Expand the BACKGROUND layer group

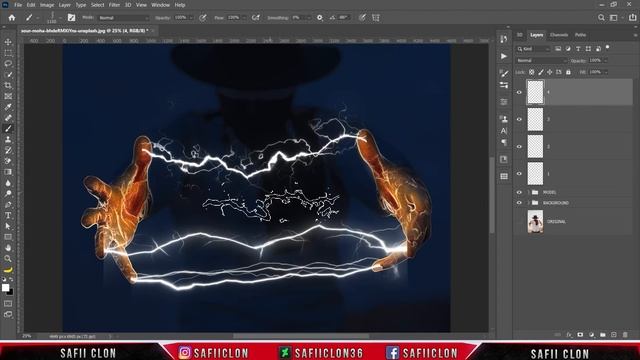(x=529, y=203)
